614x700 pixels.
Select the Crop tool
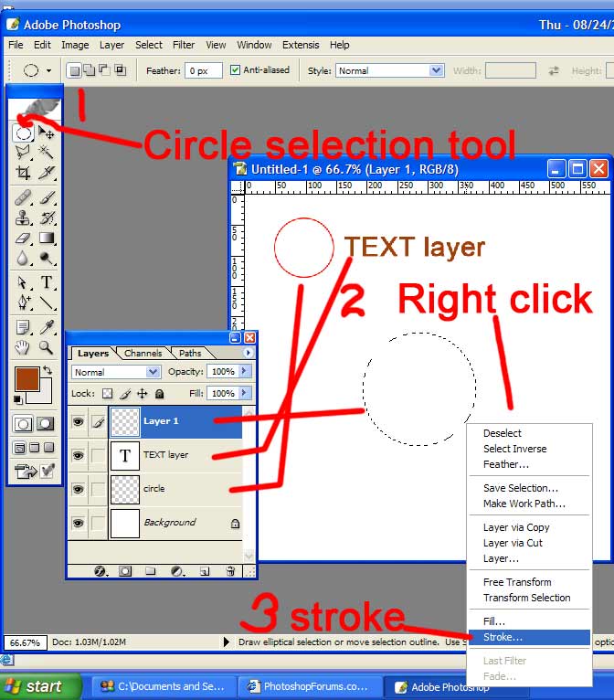pyautogui.click(x=24, y=172)
